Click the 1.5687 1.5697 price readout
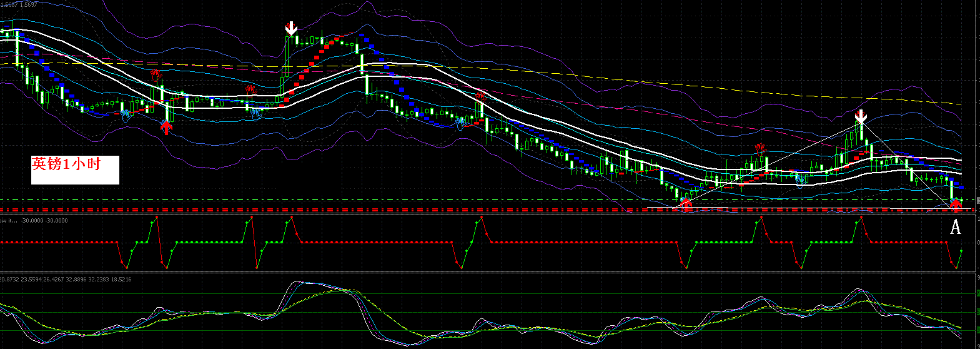 coord(19,4)
